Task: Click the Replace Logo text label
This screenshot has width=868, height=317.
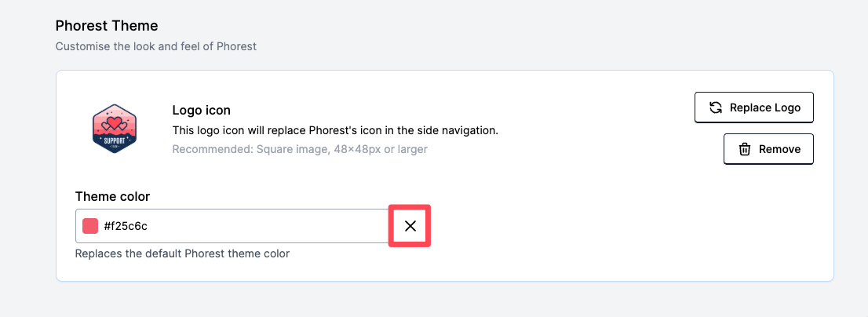Action: coord(765,107)
